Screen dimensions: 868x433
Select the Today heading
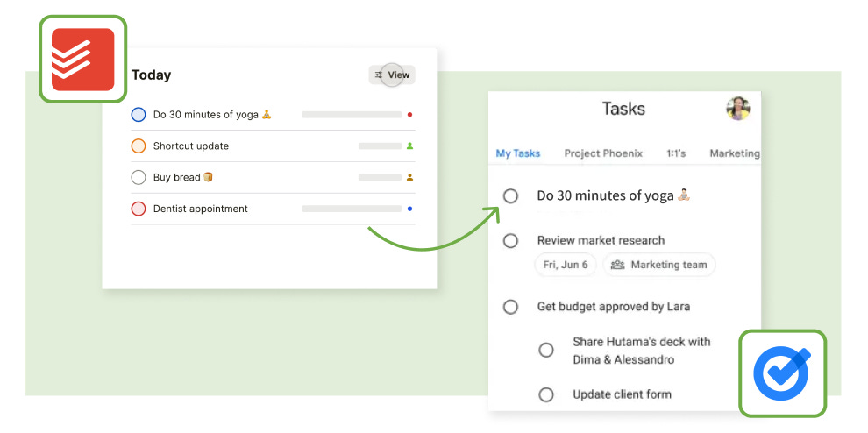151,75
